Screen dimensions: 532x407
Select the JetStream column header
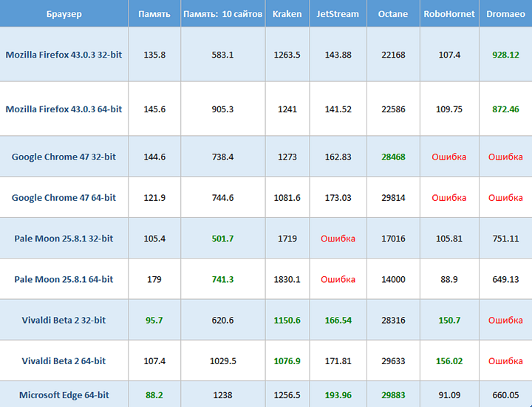coord(338,14)
